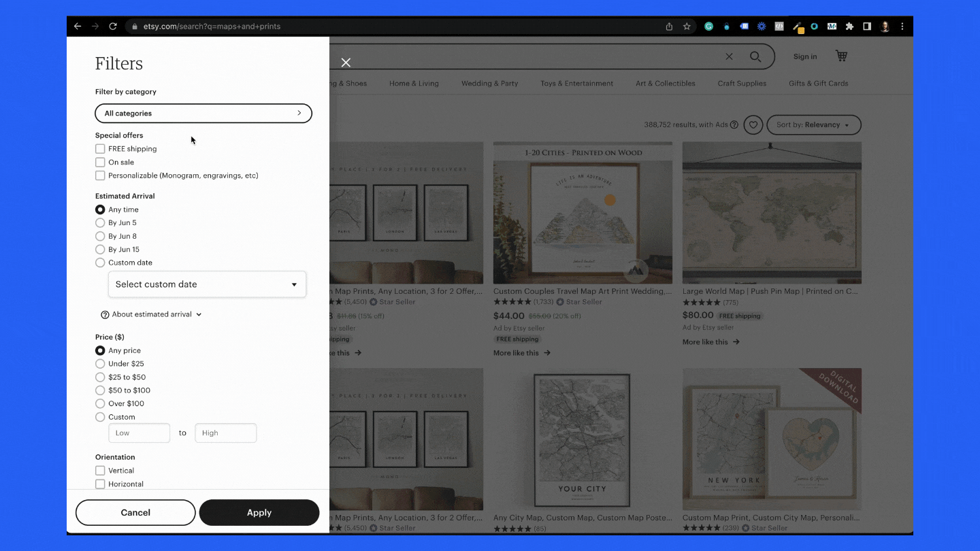Check the FREE shipping checkbox
Viewport: 980px width, 551px height.
coord(100,149)
